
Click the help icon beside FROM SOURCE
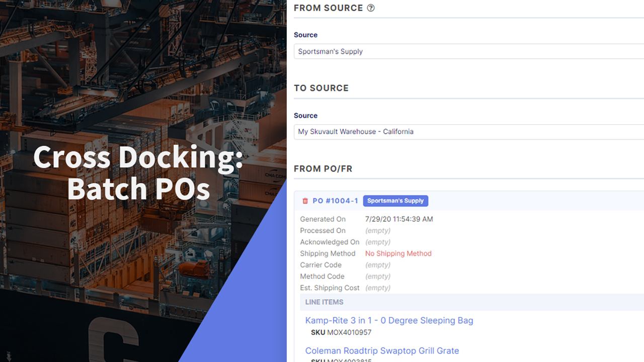[371, 8]
